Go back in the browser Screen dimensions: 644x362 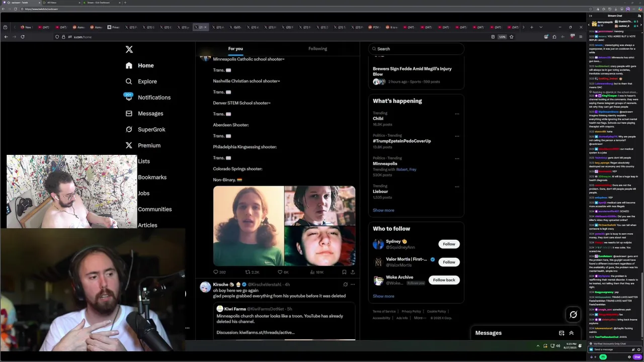[x=6, y=37]
